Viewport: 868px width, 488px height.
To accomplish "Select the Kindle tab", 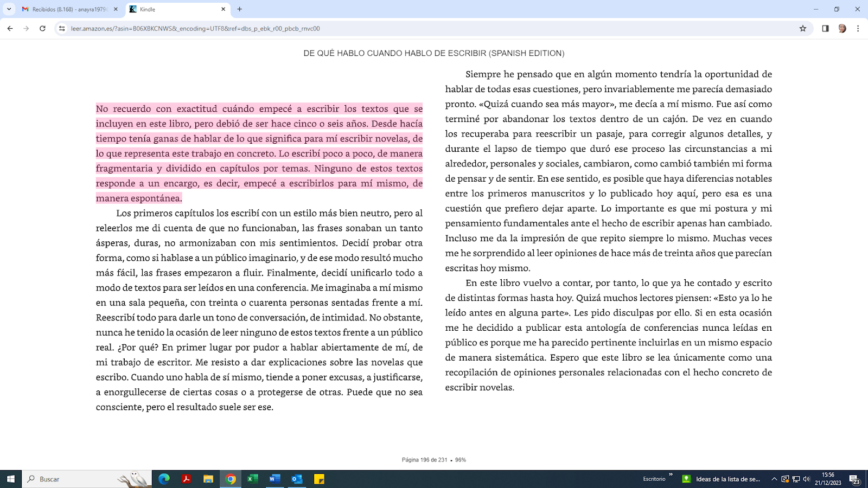I will click(178, 9).
